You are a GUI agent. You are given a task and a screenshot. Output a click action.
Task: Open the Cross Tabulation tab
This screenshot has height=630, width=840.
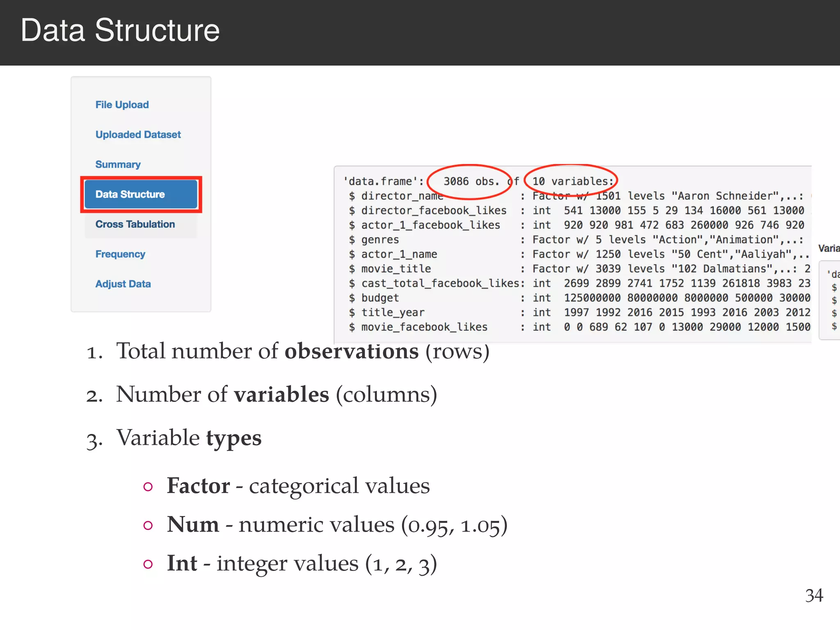coord(141,224)
